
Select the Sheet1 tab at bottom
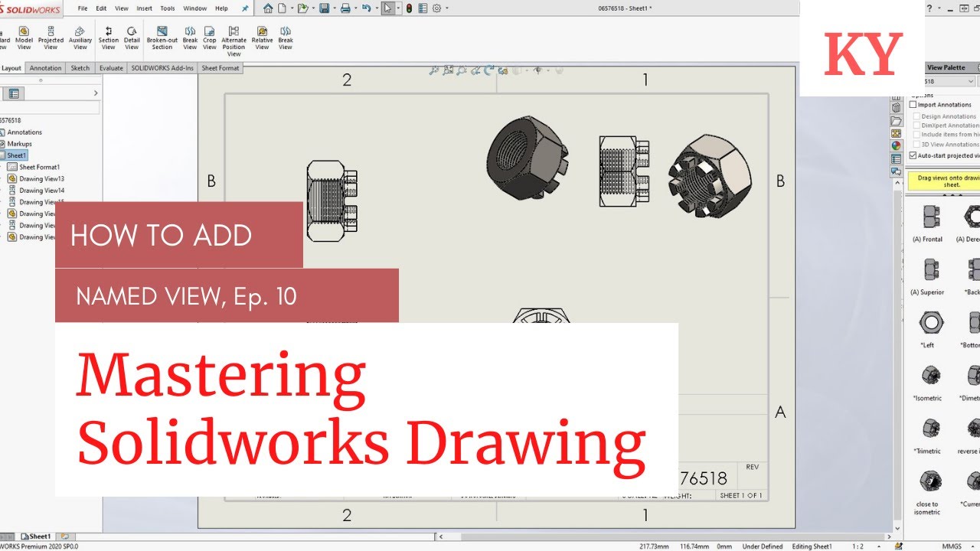pyautogui.click(x=36, y=536)
